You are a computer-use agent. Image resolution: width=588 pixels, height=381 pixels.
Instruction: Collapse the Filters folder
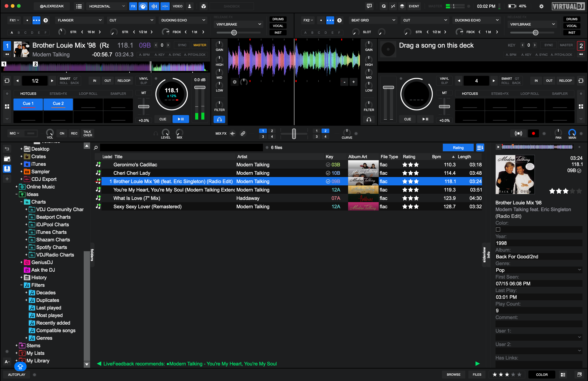(x=21, y=285)
